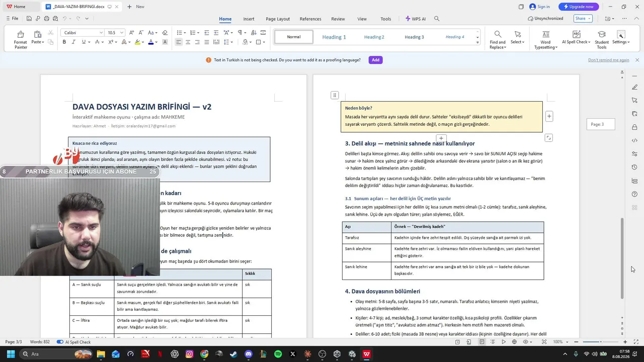
Task: Switch to the Insert tab
Action: coord(249,19)
